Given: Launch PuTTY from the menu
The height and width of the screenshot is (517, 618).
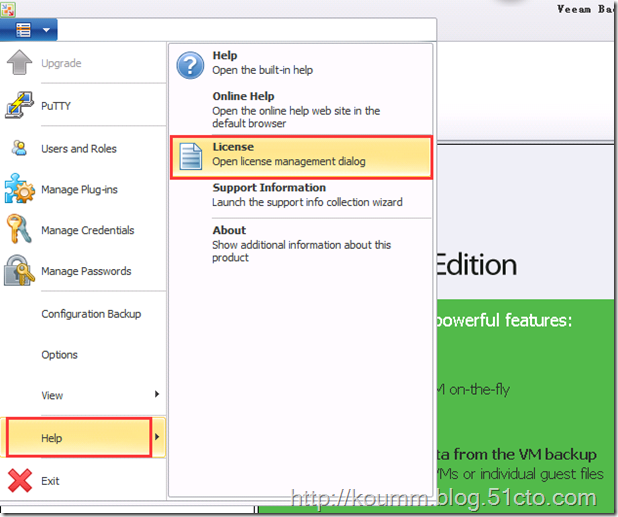Looking at the screenshot, I should [x=83, y=106].
